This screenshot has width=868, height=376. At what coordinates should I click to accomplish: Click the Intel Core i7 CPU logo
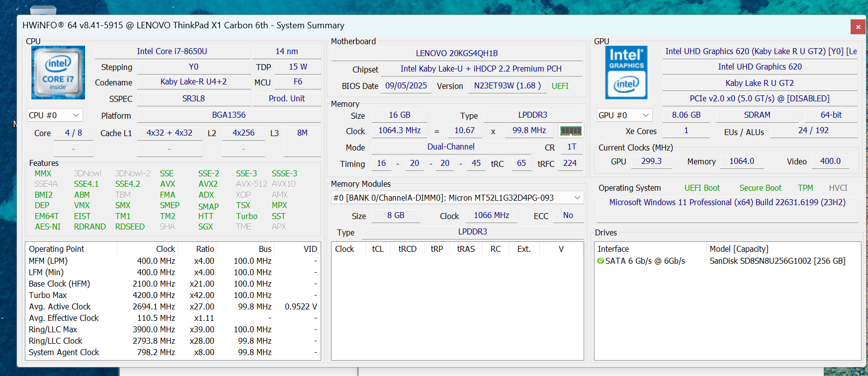pos(58,73)
